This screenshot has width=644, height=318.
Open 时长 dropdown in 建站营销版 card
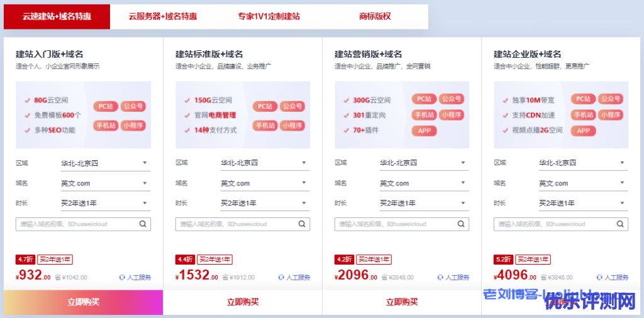coord(423,203)
